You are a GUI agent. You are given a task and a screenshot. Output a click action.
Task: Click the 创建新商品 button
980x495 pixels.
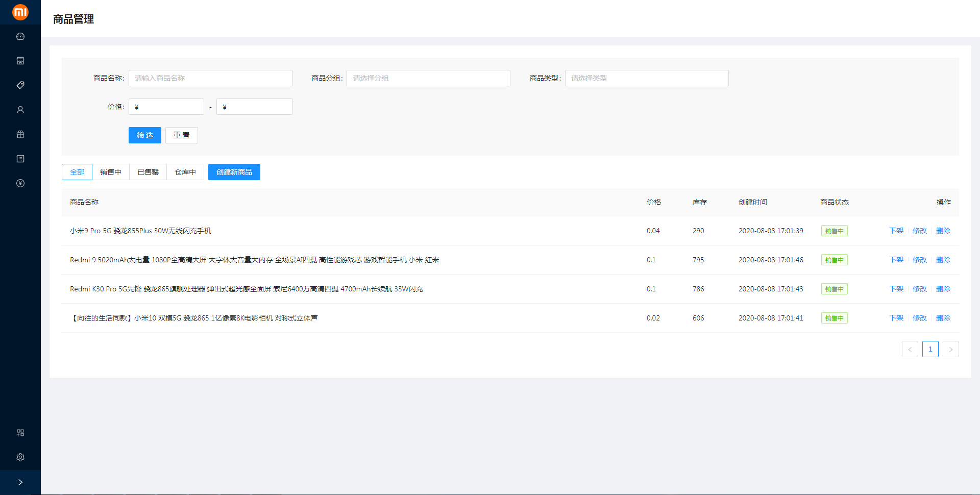tap(234, 172)
